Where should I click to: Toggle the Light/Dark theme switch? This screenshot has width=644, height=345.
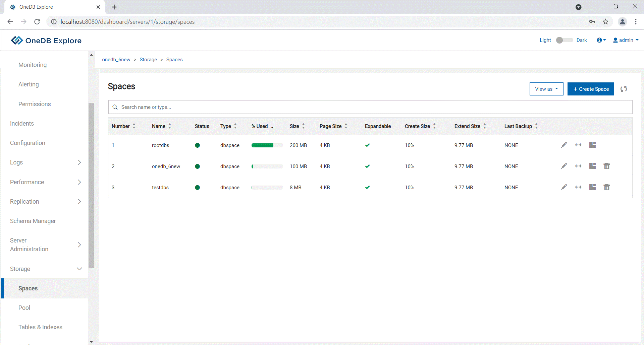tap(564, 40)
